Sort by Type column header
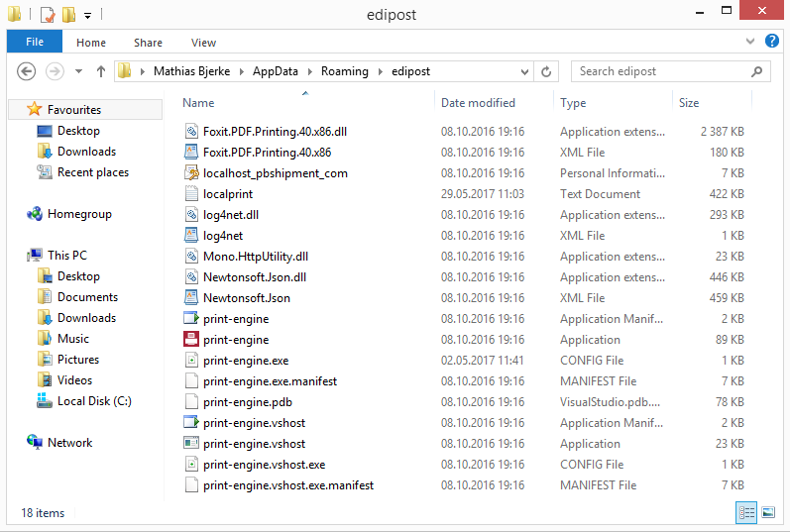The image size is (790, 532). coord(573,103)
